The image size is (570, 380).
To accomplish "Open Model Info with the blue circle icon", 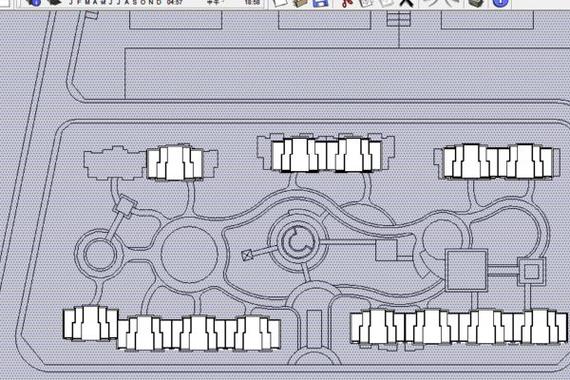I will coord(500,3).
